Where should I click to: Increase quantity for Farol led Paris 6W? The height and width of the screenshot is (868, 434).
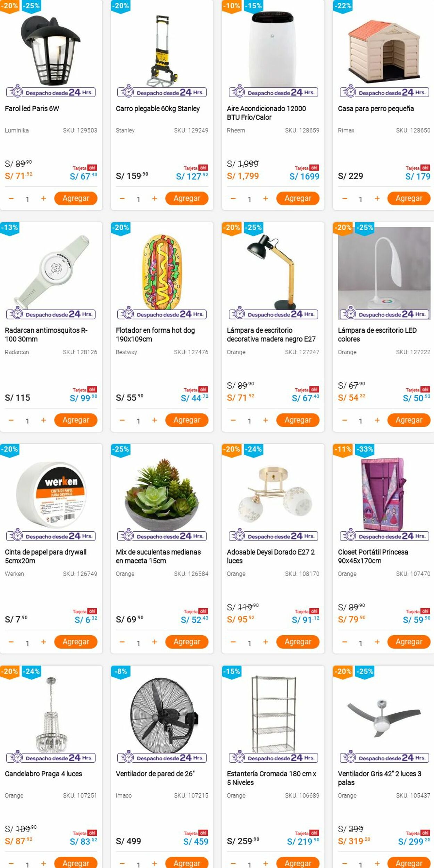pyautogui.click(x=43, y=198)
